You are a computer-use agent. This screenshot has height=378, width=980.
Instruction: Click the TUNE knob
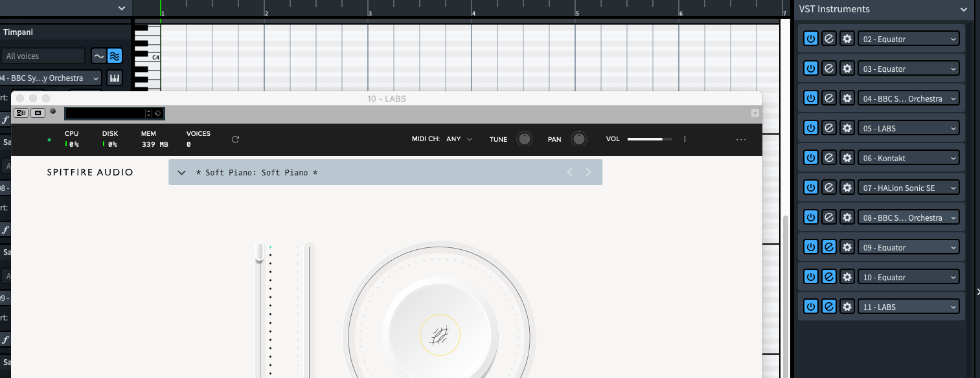[x=525, y=139]
